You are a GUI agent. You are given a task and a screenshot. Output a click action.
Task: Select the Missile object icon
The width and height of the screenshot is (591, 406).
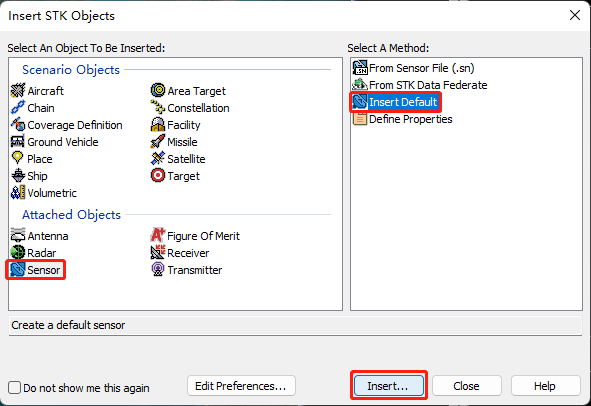158,142
